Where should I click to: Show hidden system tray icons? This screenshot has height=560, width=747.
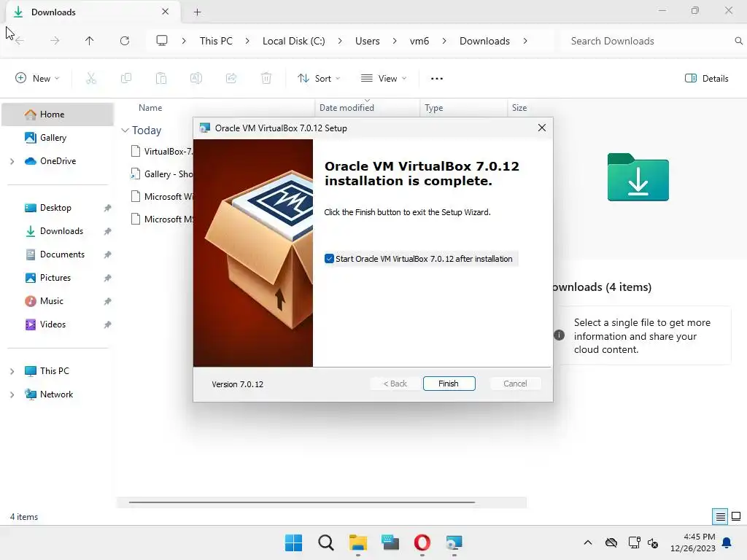[x=588, y=542]
